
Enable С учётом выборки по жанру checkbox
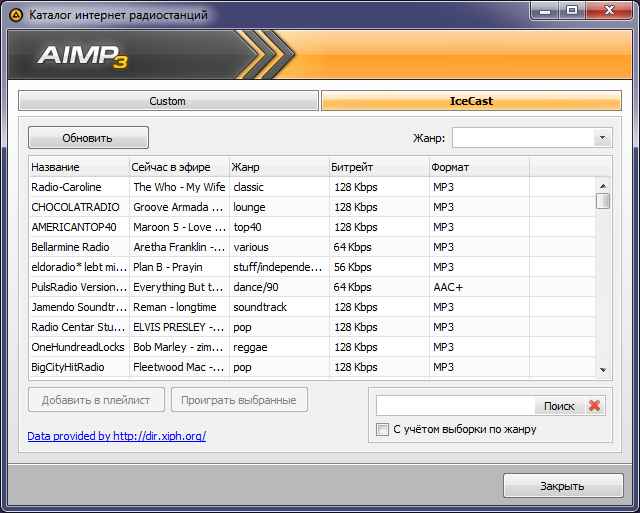382,429
